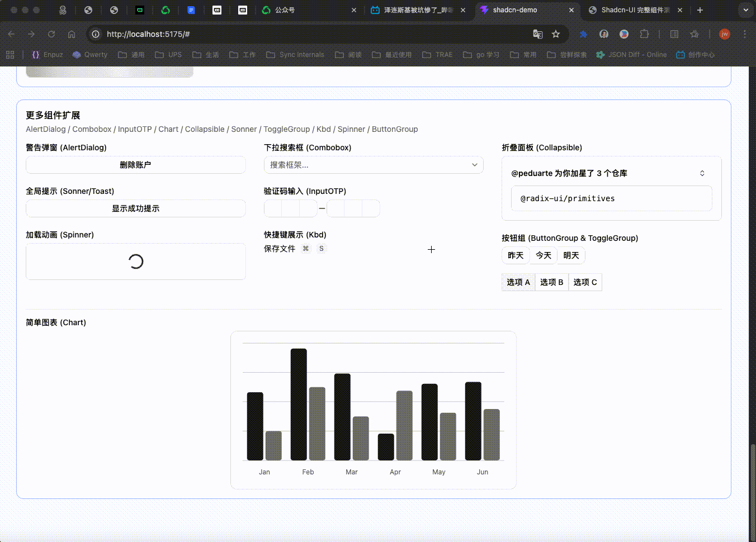Click the browser home icon
756x542 pixels.
72,34
